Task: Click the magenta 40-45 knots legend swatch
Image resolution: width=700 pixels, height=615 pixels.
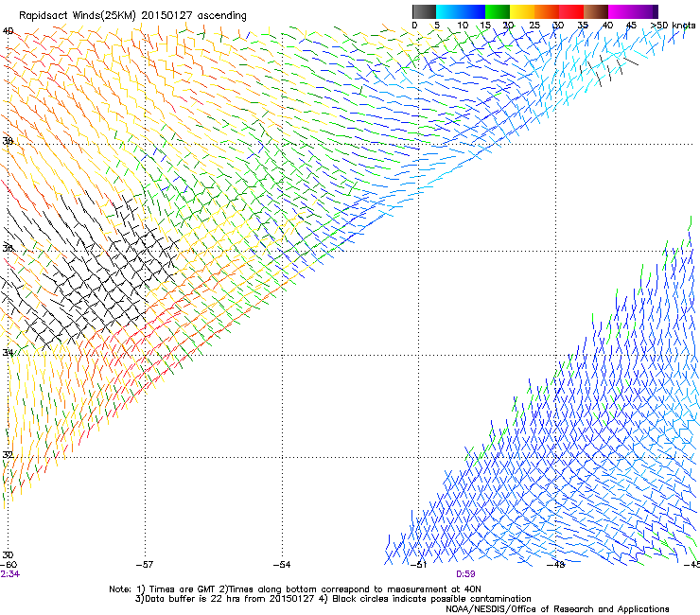Action: (x=621, y=11)
